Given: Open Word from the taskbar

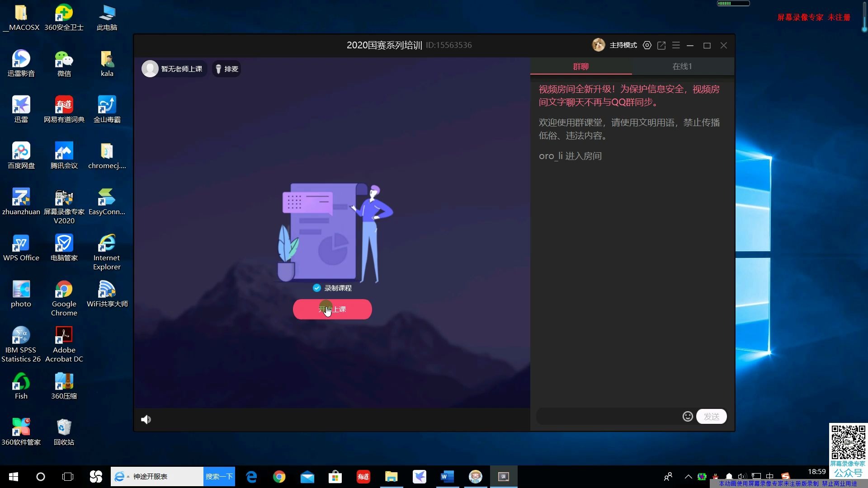Looking at the screenshot, I should [x=447, y=477].
